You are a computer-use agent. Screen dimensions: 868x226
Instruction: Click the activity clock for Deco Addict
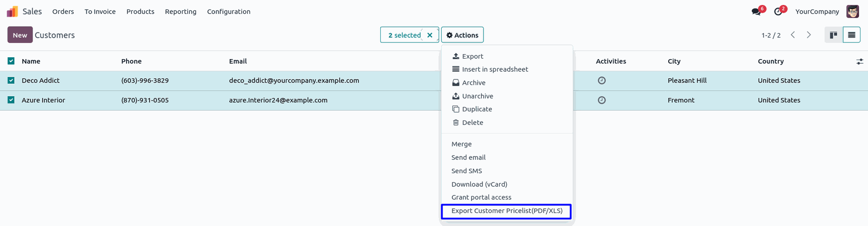point(602,81)
